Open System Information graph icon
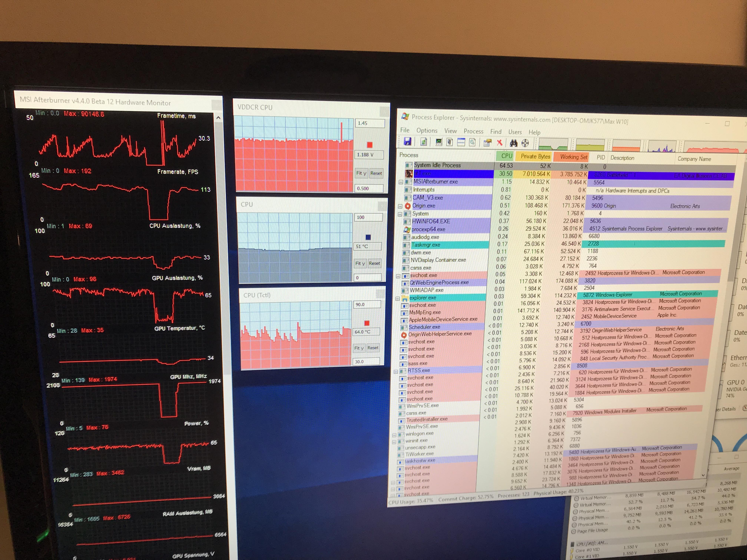The height and width of the screenshot is (560, 747). pos(439,142)
